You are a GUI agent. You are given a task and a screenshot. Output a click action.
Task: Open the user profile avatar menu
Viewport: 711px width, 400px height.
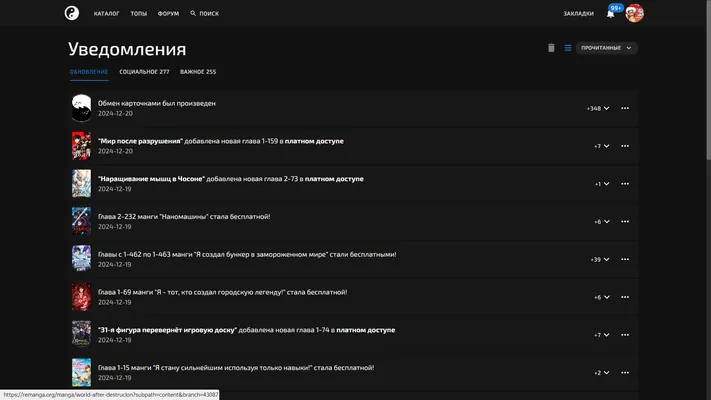634,13
